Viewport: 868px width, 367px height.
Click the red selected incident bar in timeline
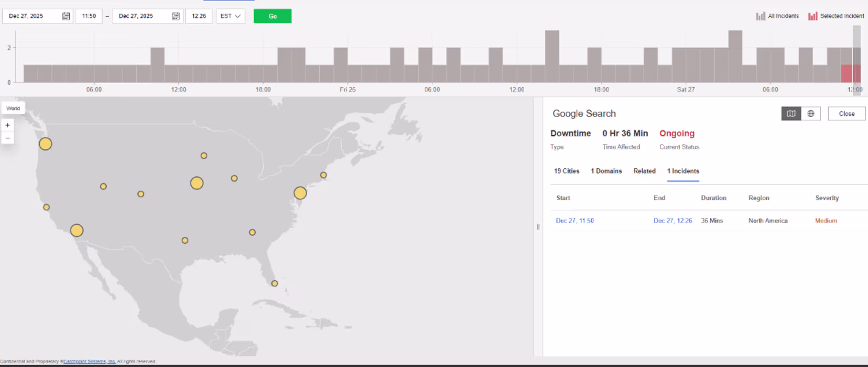(851, 73)
